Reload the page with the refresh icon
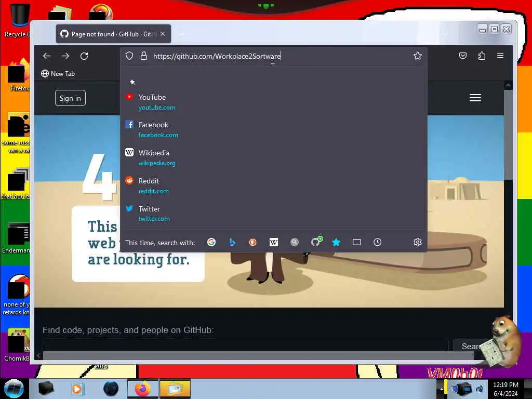Image resolution: width=532 pixels, height=399 pixels. click(x=84, y=56)
